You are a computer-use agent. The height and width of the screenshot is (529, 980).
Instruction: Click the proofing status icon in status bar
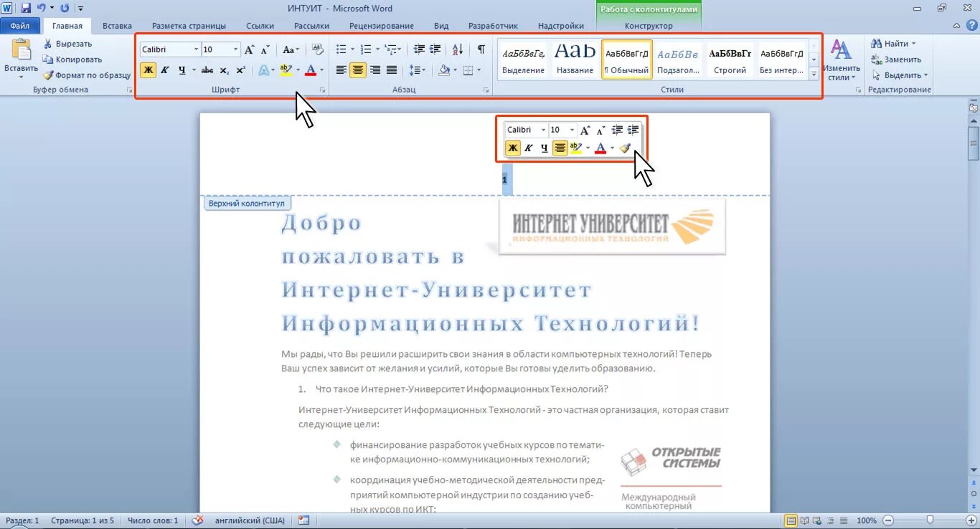pyautogui.click(x=198, y=520)
